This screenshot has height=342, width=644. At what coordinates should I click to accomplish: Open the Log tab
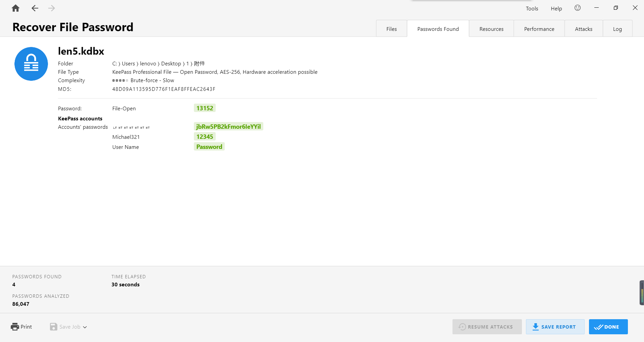point(617,29)
